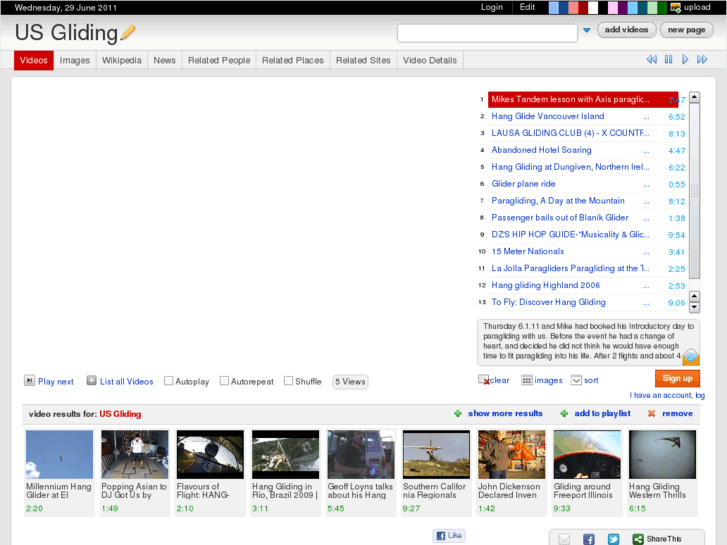This screenshot has width=727, height=545.
Task: Click the Play next icon
Action: click(29, 381)
